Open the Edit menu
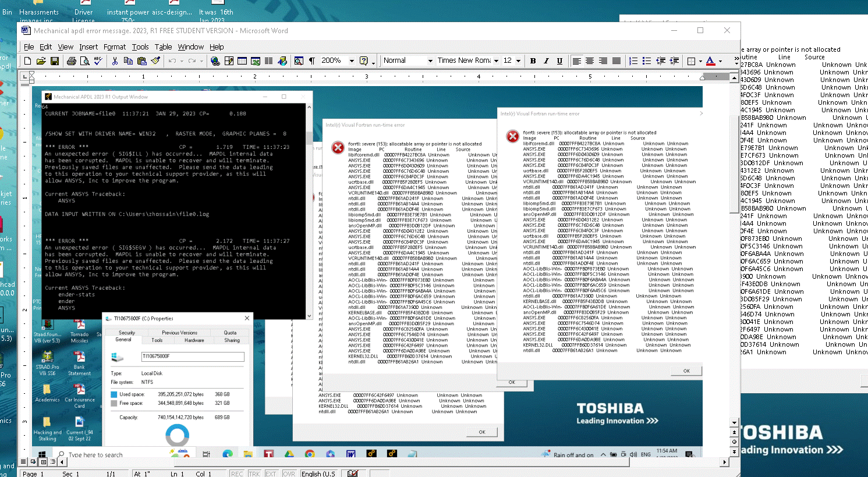Image resolution: width=868 pixels, height=477 pixels. [46, 47]
